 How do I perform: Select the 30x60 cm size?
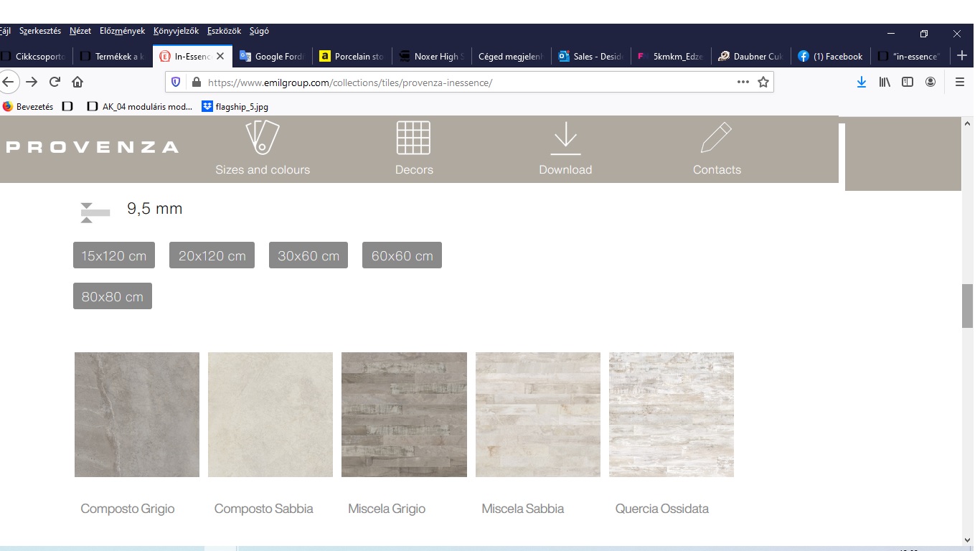point(308,255)
